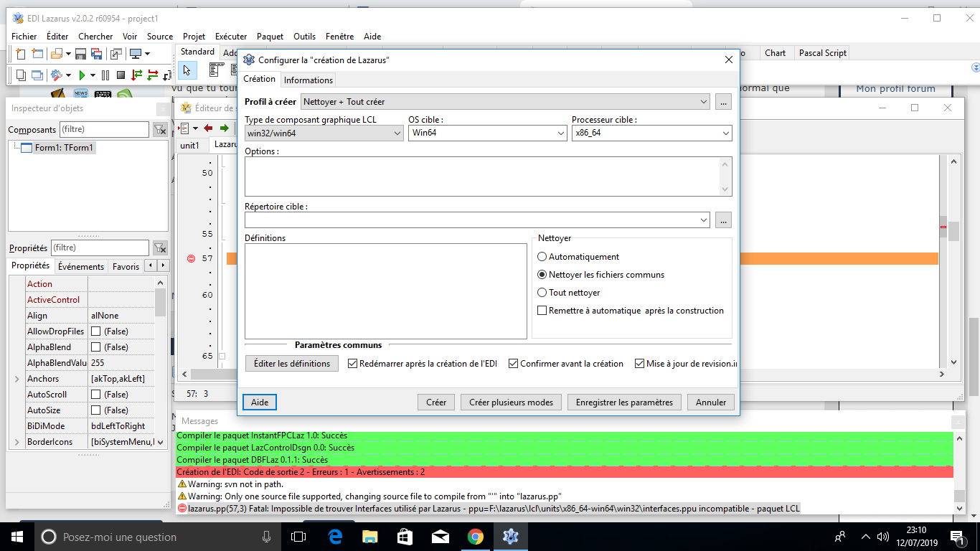Click the Save All toolbar icon
The image size is (980, 551).
(98, 54)
